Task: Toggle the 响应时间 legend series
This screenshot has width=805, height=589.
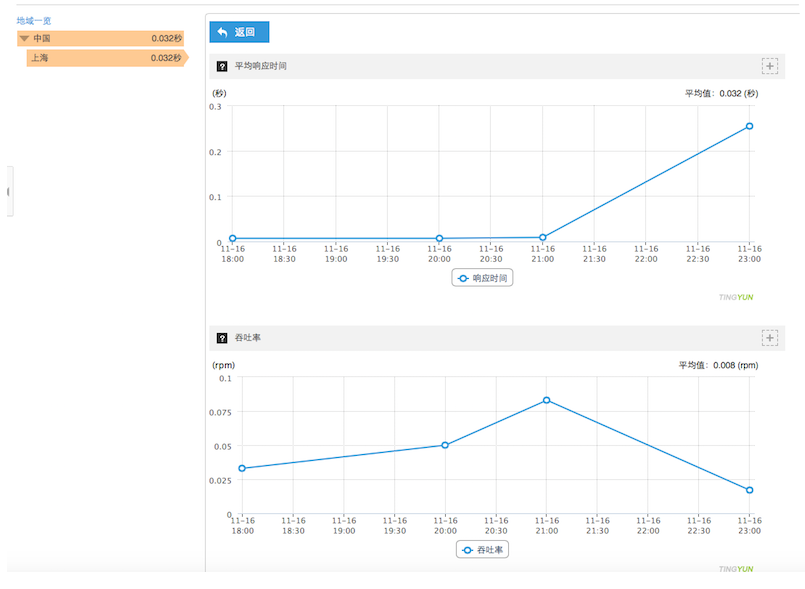Action: pyautogui.click(x=482, y=278)
